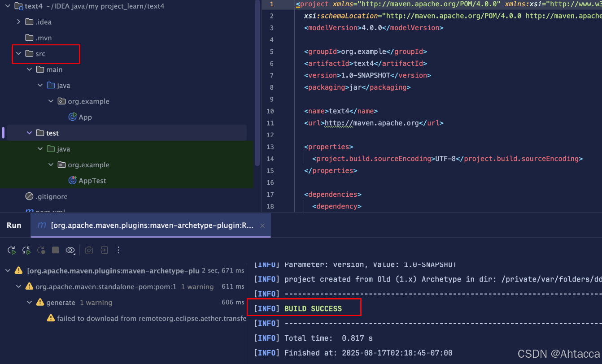This screenshot has height=364, width=602.
Task: Click the AppTest class icon
Action: (73, 180)
